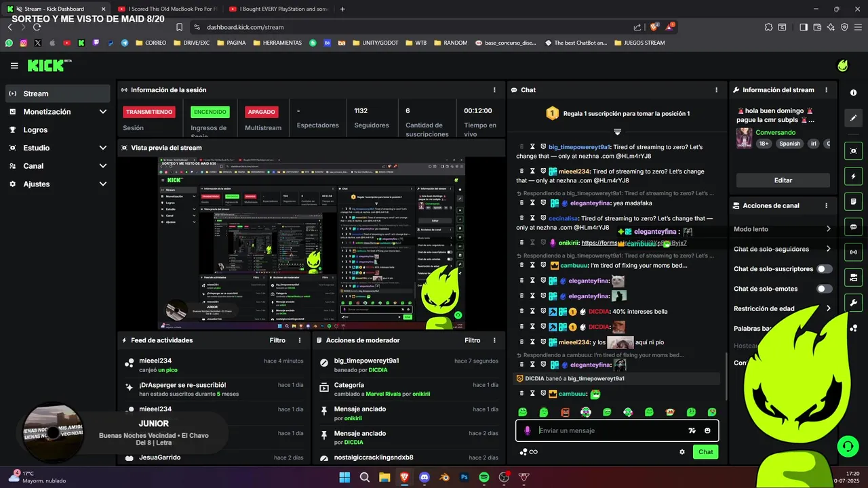Delete cecinalisa's chat message with trash icon

point(521,218)
